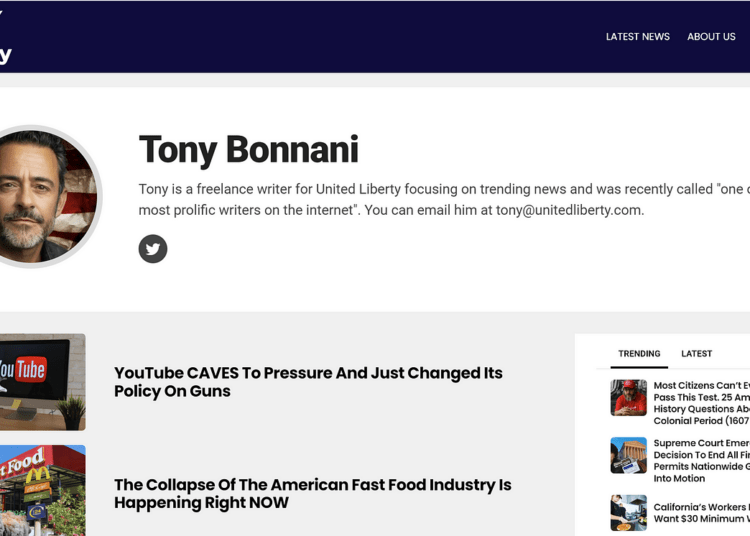Click the Supreme Court building thumbnail
750x536 pixels.
(x=629, y=455)
